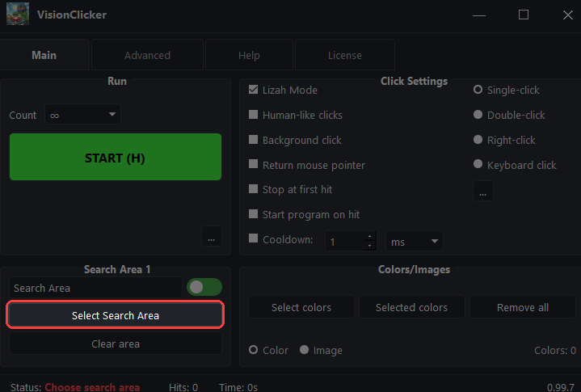The width and height of the screenshot is (581, 392).
Task: Select the Single-click radio button
Action: tap(478, 89)
